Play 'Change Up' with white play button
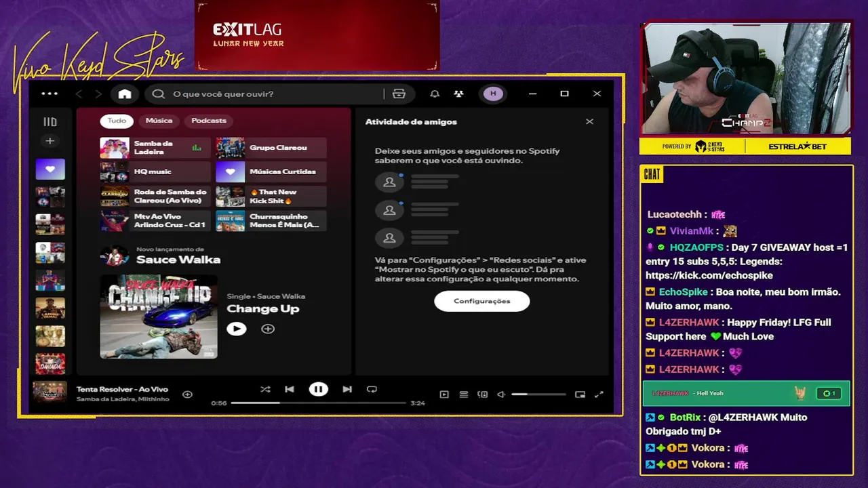868x488 pixels. (236, 329)
